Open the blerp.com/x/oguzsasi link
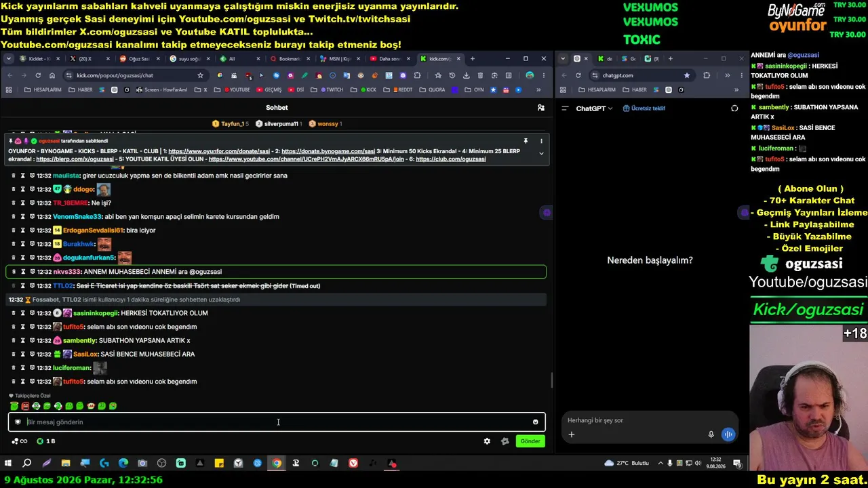This screenshot has width=868, height=488. coord(75,159)
